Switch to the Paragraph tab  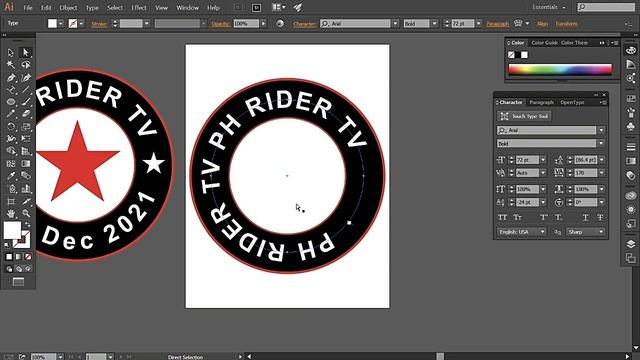tap(542, 102)
